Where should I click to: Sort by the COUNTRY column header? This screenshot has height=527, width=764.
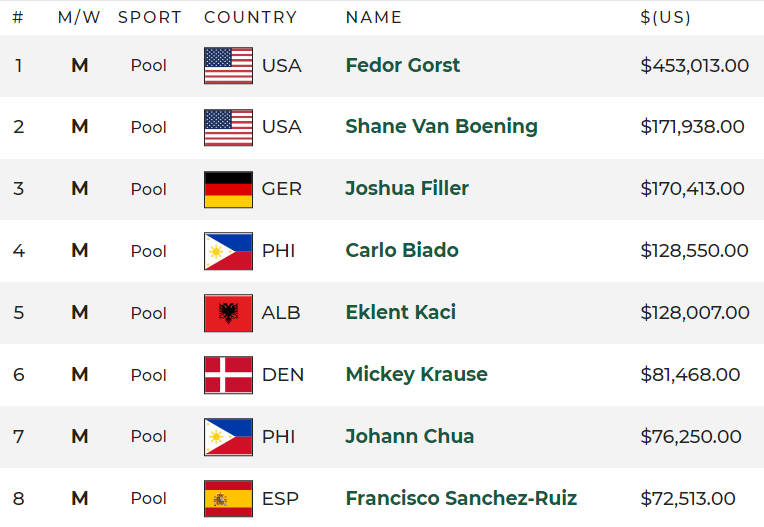point(250,18)
